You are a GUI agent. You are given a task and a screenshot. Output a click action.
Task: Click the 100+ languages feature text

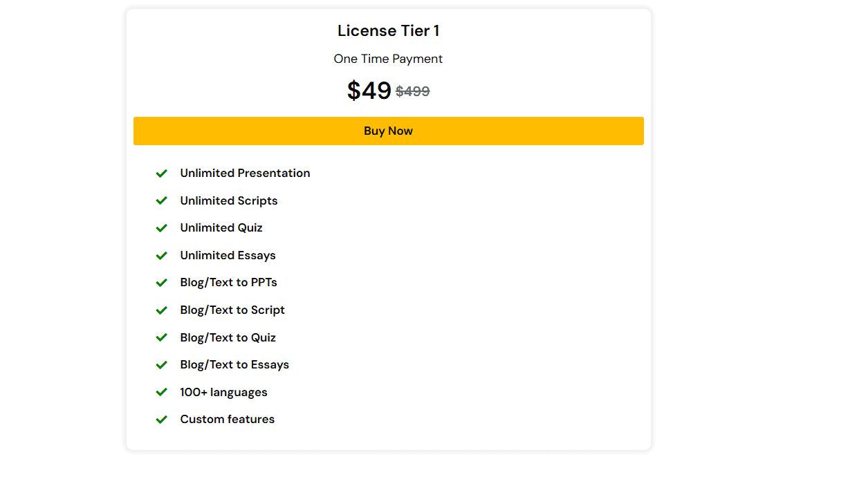pos(223,393)
